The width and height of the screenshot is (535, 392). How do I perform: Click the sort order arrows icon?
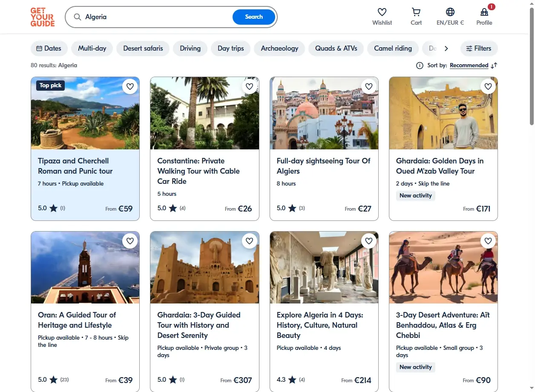click(494, 65)
